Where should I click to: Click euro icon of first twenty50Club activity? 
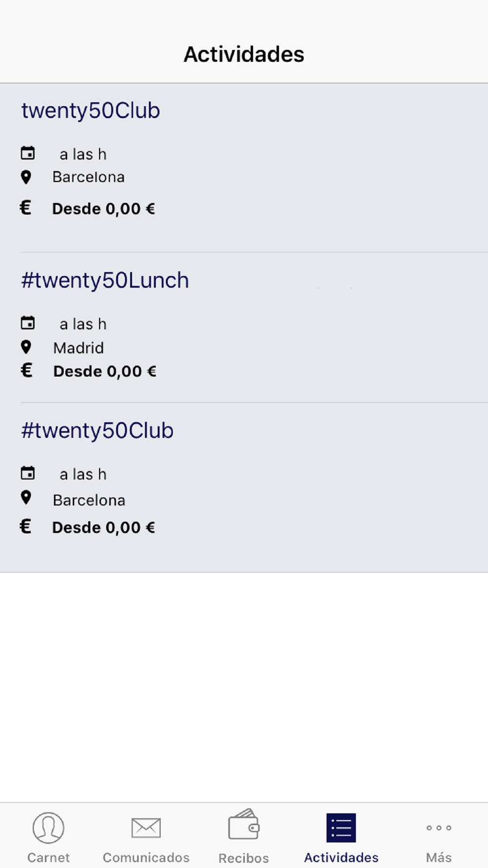tap(25, 207)
